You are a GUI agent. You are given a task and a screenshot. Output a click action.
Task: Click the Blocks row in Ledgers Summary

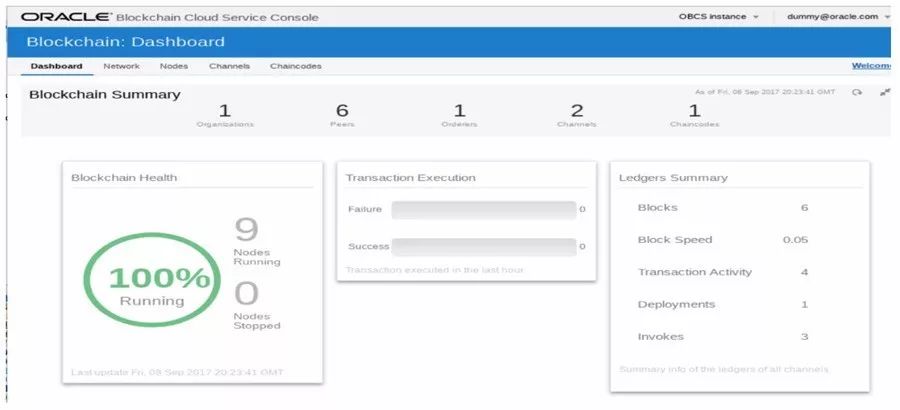point(723,208)
